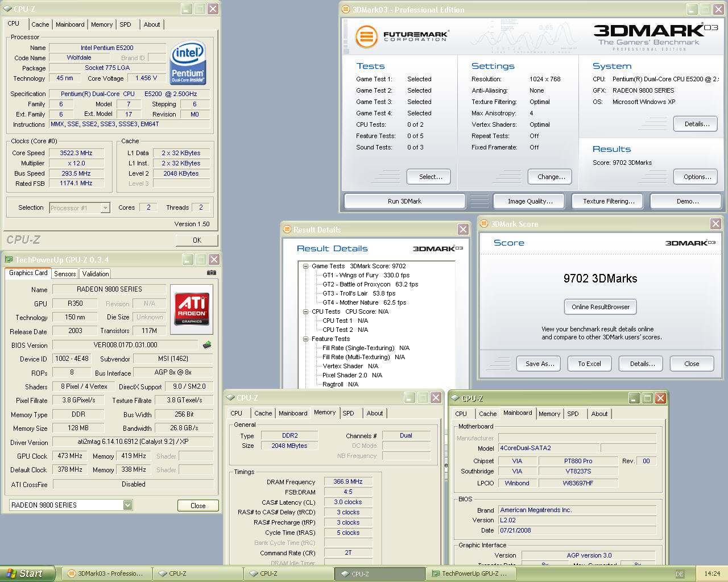Click GPU-Z Name field RADEON 9800 SERIES
This screenshot has height=582, width=728.
coord(109,289)
